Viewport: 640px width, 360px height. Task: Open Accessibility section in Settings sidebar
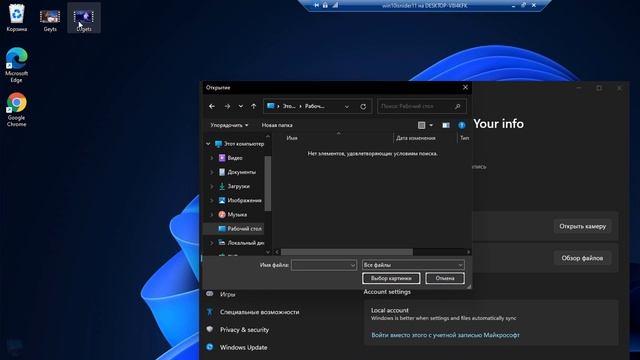pyautogui.click(x=259, y=312)
